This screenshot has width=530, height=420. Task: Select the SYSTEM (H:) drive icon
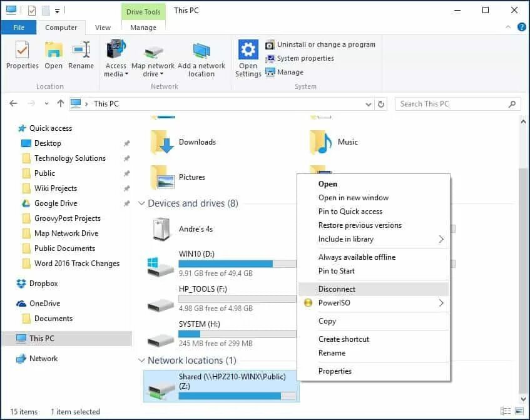click(x=161, y=340)
